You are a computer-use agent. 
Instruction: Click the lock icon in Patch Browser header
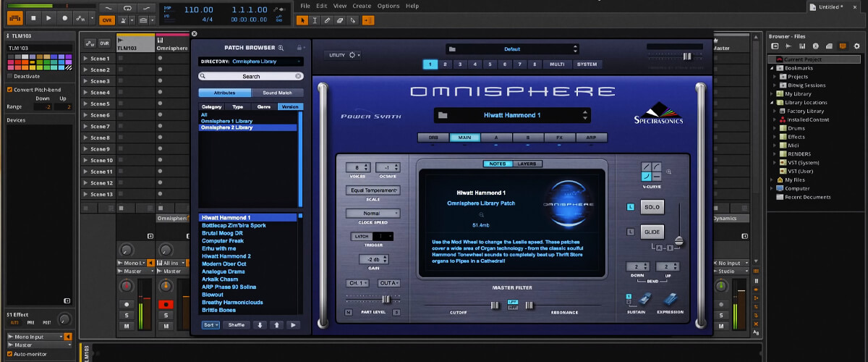coord(299,48)
